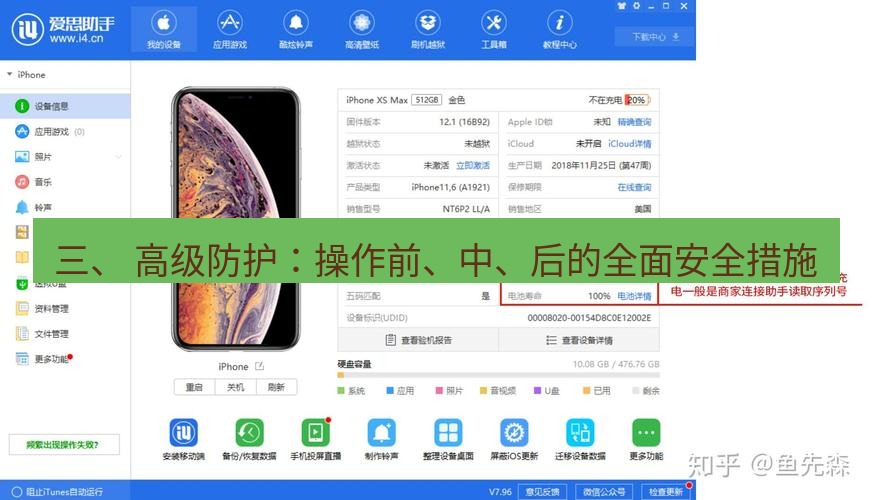
Task: Open the 我的设备 tab
Action: [164, 30]
